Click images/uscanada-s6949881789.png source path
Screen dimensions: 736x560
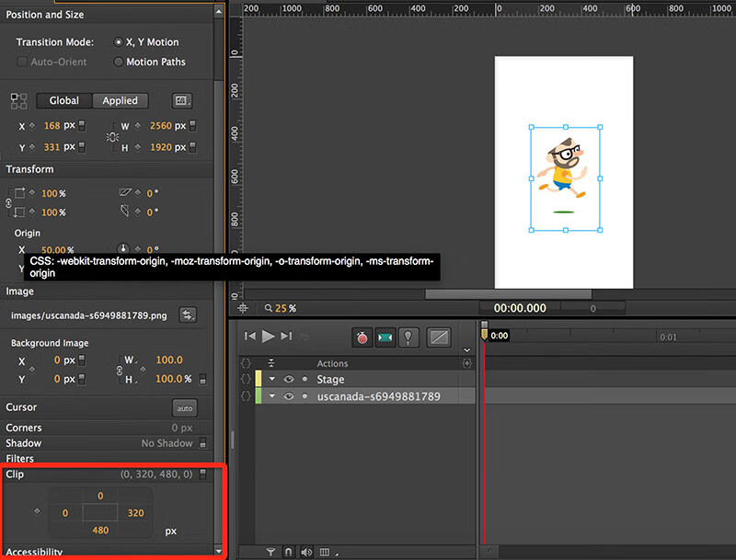coord(88,315)
